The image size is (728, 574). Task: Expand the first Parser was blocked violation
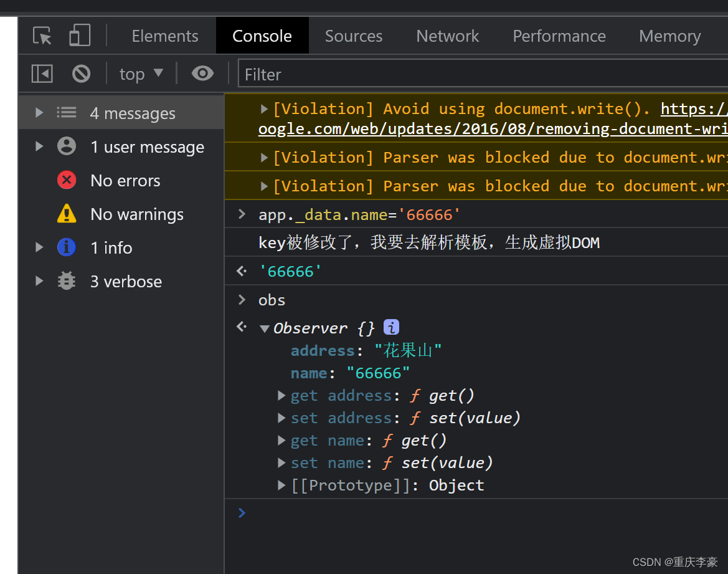click(x=264, y=158)
